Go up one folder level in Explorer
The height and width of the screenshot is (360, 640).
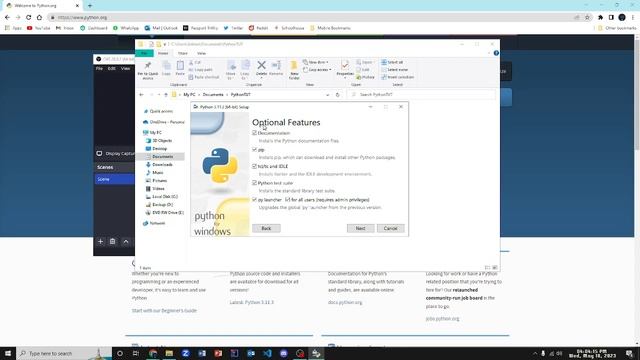pos(166,95)
